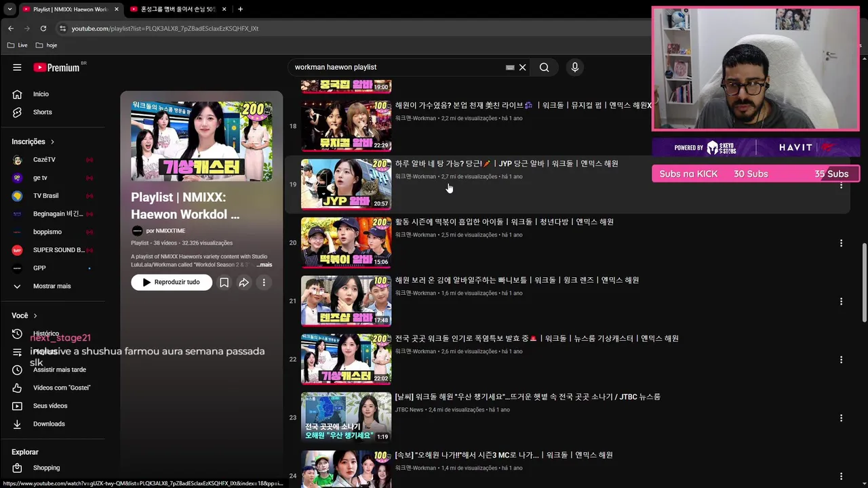The image size is (868, 488).
Task: Open the Live bookmarks folder
Action: 17,45
